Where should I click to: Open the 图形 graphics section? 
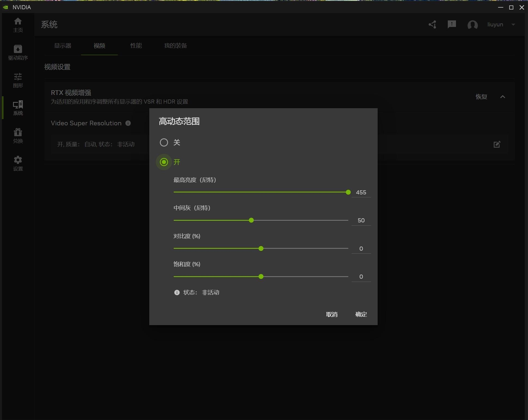click(18, 80)
